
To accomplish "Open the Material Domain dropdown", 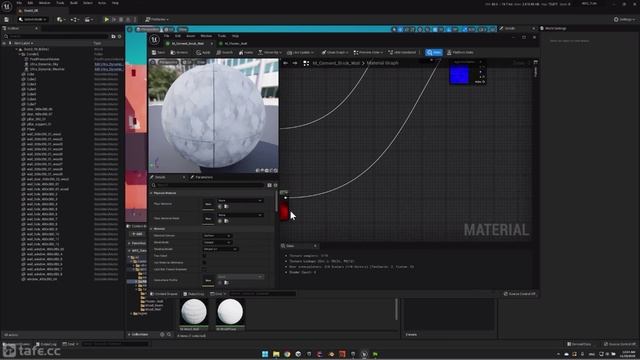I will point(217,236).
